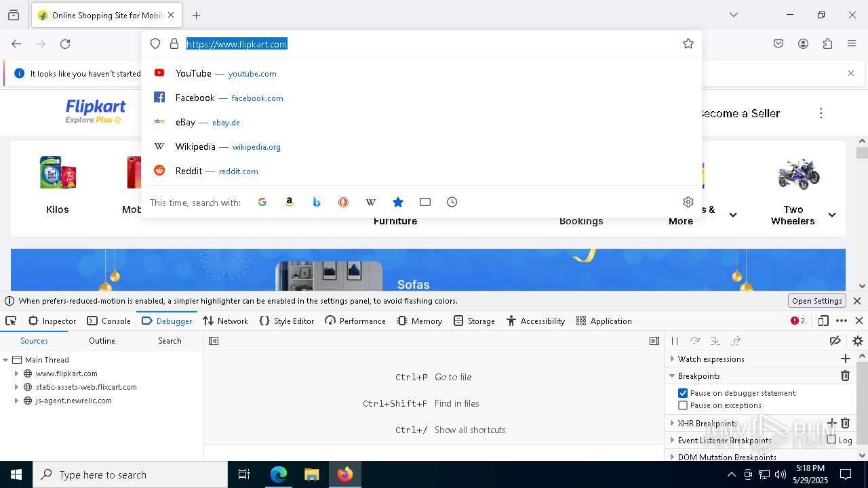Viewport: 868px width, 488px height.
Task: Click the Windows taskbar search box
Action: (130, 474)
